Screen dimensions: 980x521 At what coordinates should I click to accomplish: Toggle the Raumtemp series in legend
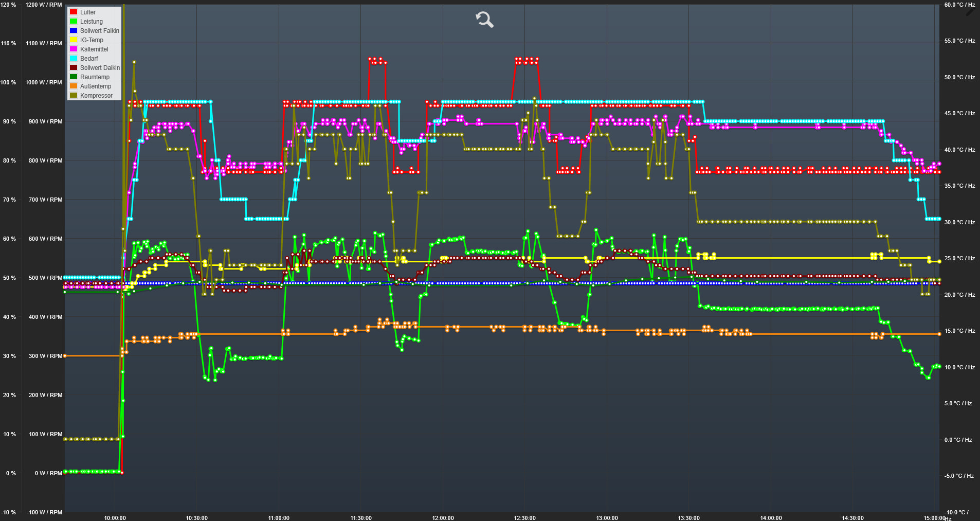[x=95, y=77]
